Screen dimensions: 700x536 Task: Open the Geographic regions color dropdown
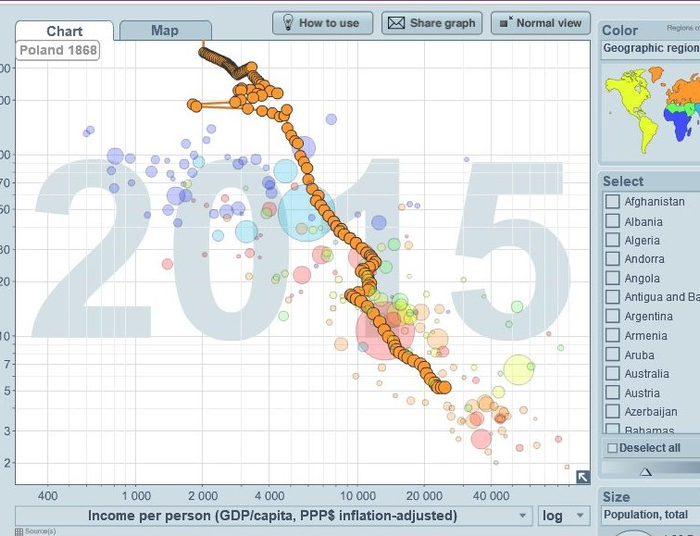pyautogui.click(x=650, y=48)
